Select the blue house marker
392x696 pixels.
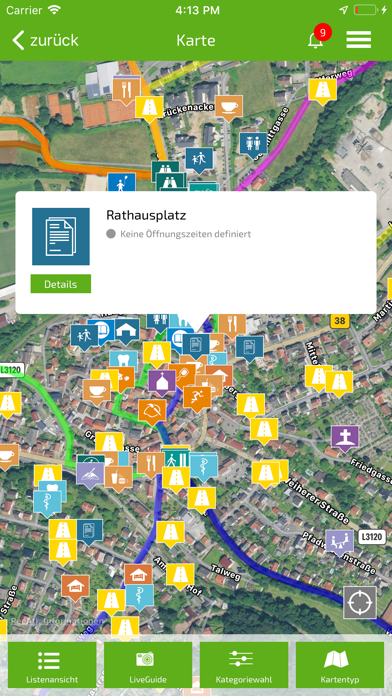coord(127,331)
